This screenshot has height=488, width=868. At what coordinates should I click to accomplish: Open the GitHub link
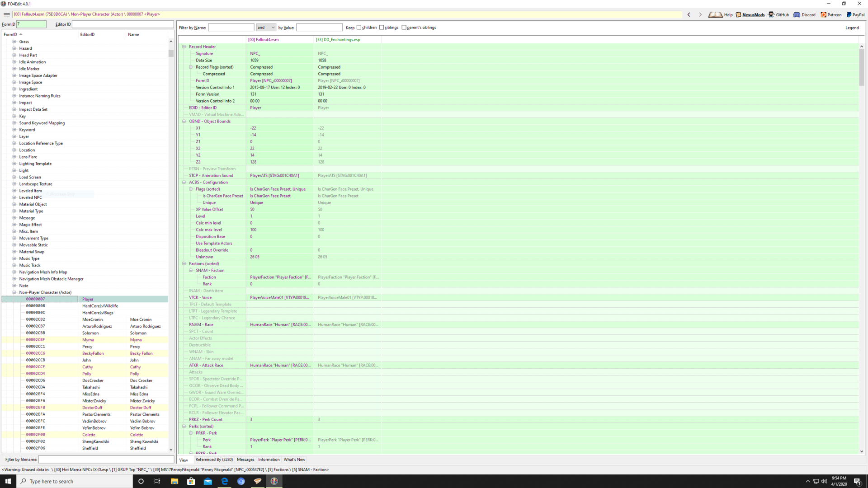pos(778,14)
